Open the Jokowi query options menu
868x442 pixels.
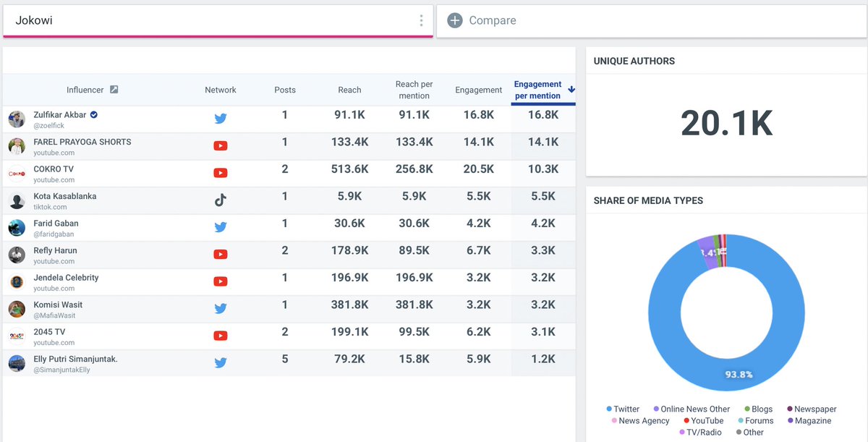tap(421, 20)
